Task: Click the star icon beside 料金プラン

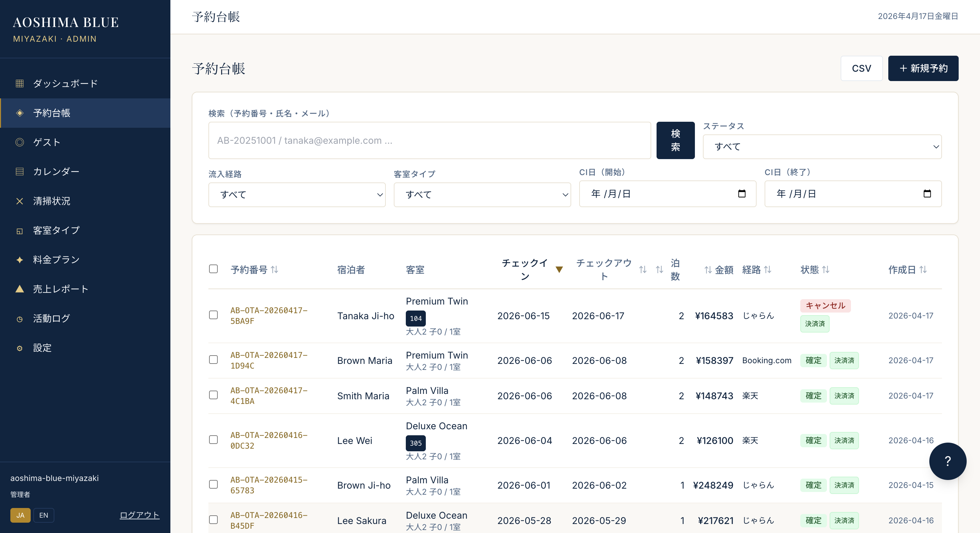Action: click(19, 260)
